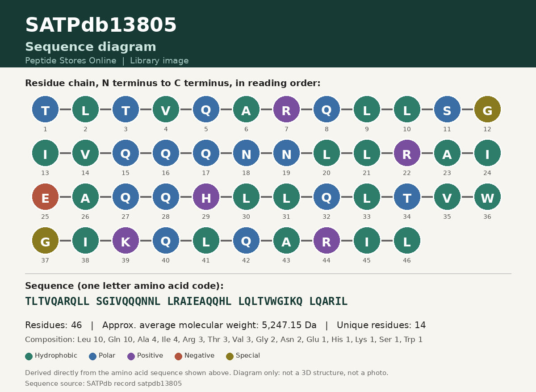536x392 pixels.
Task: Select the N residue circle at position 18
Action: pos(246,153)
